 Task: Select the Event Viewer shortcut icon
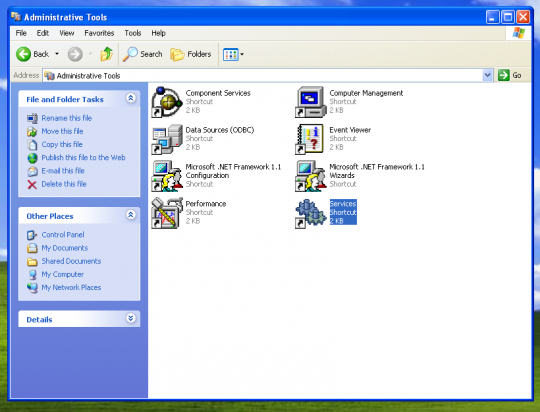pos(311,139)
